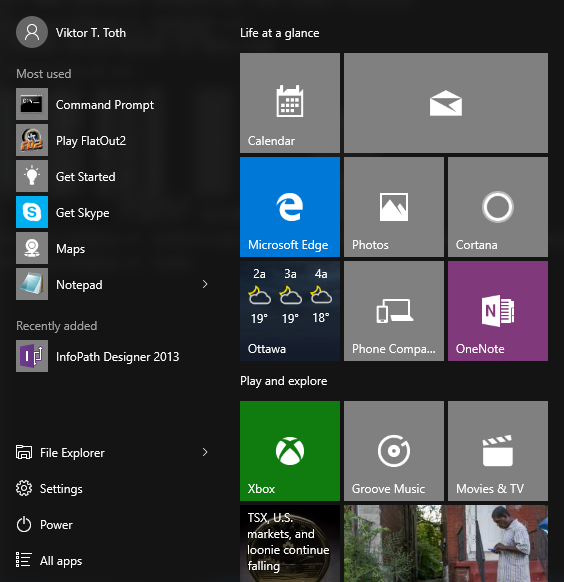Open the Calendar tile
The height and width of the screenshot is (582, 564).
tap(290, 103)
